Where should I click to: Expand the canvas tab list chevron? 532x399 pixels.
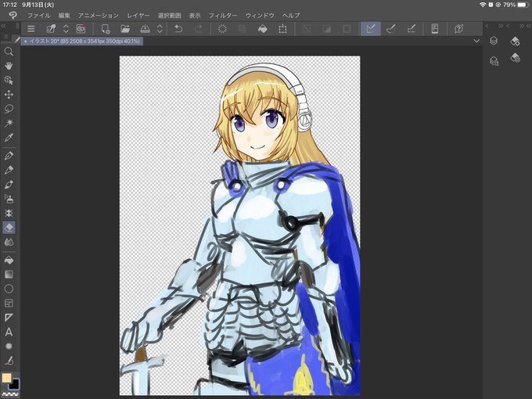(476, 41)
